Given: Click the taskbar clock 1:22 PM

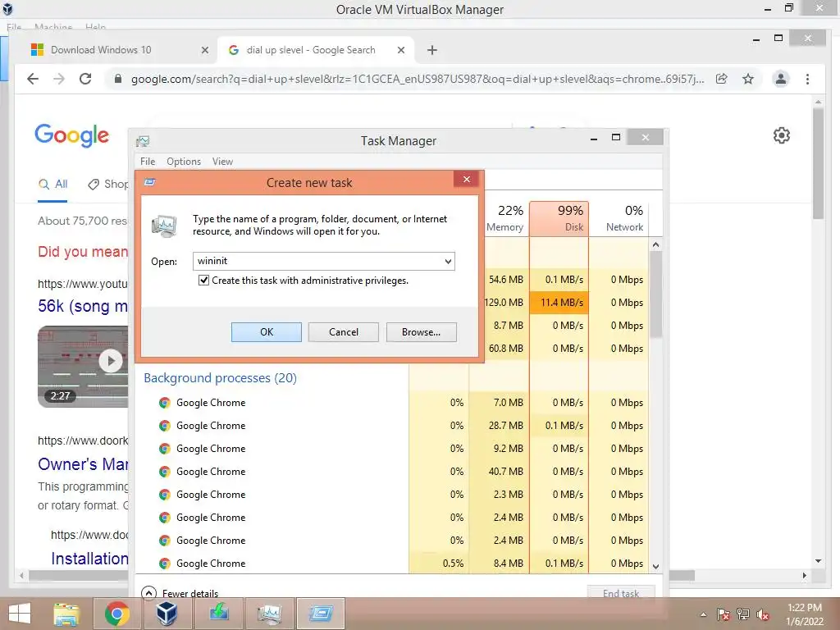Looking at the screenshot, I should [805, 614].
